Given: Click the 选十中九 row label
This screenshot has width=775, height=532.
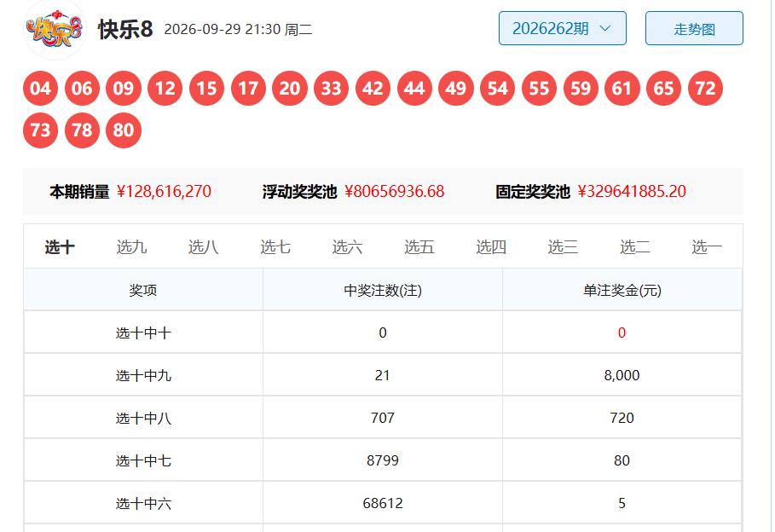Looking at the screenshot, I should (143, 375).
